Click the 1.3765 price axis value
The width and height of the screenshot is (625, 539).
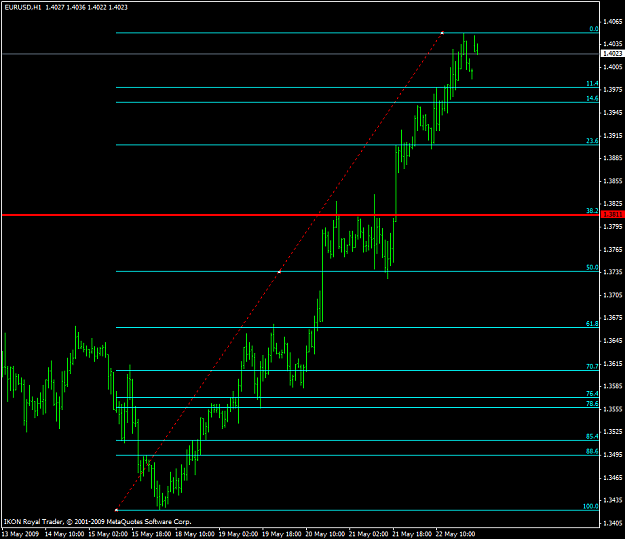coord(613,250)
